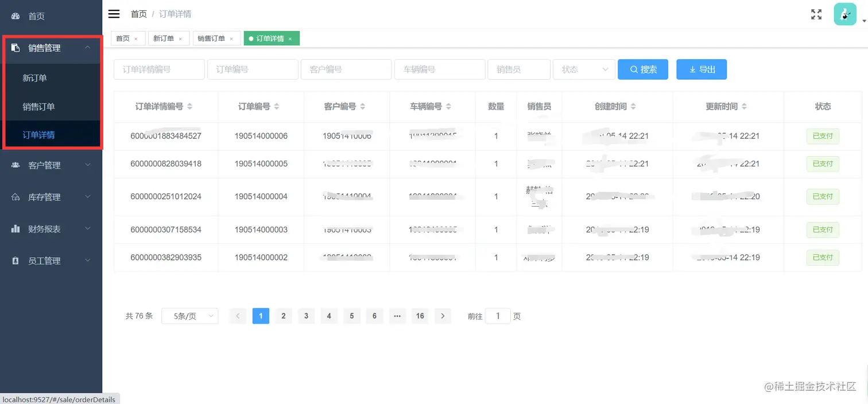868x404 pixels.
Task: Close the 销售订单 tab with its x
Action: pos(231,39)
